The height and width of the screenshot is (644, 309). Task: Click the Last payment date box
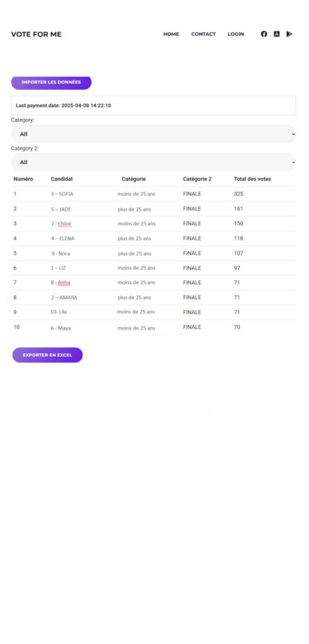(x=154, y=106)
